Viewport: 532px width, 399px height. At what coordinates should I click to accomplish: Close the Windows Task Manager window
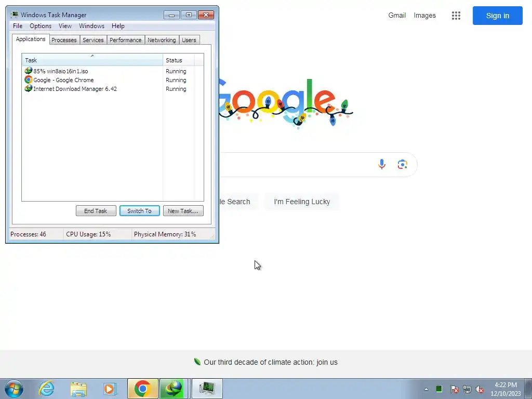[206, 15]
